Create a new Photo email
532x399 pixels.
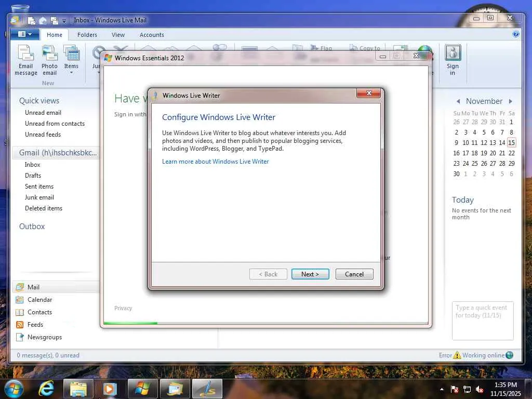click(49, 60)
